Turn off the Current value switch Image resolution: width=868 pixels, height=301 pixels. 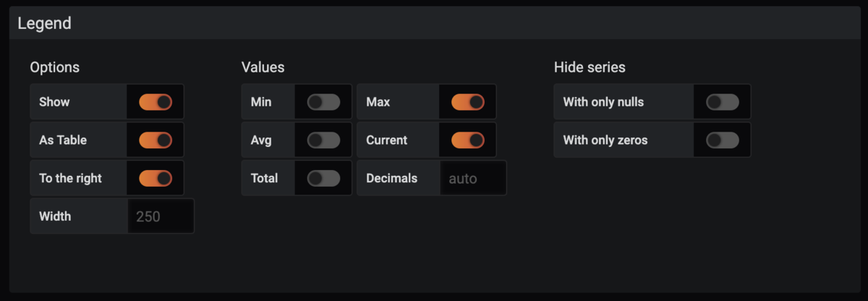point(468,140)
